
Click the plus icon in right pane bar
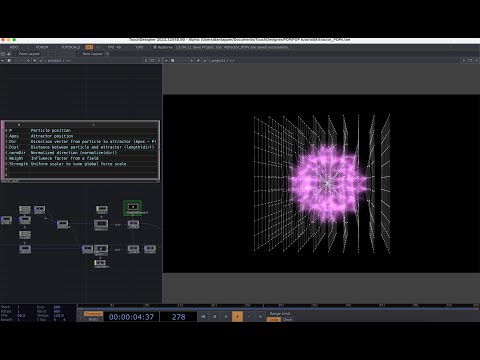point(192,61)
